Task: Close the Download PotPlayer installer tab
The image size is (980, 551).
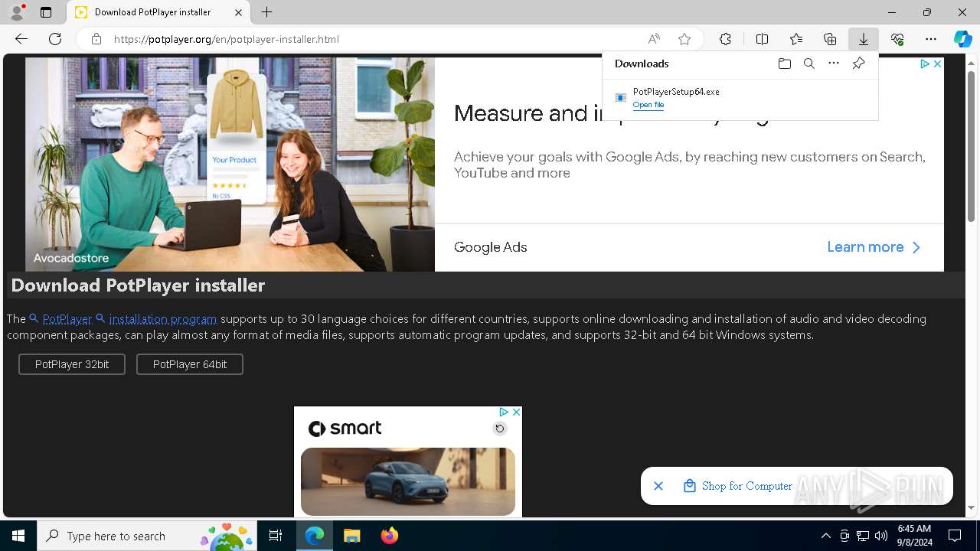Action: tap(238, 12)
